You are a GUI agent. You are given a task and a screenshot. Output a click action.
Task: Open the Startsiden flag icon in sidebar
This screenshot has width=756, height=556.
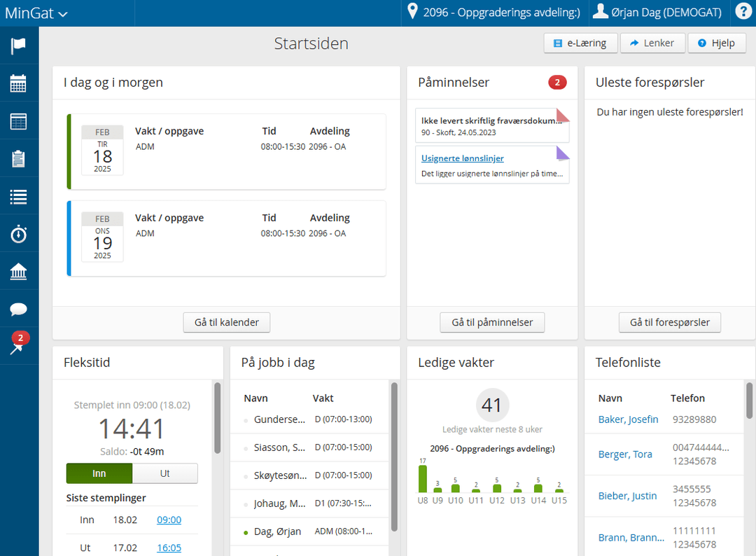[x=18, y=44]
